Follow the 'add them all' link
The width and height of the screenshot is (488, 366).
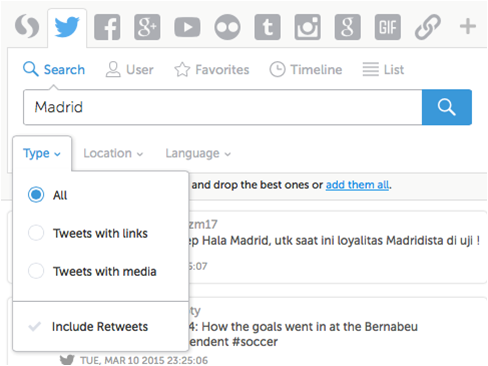coord(357,185)
